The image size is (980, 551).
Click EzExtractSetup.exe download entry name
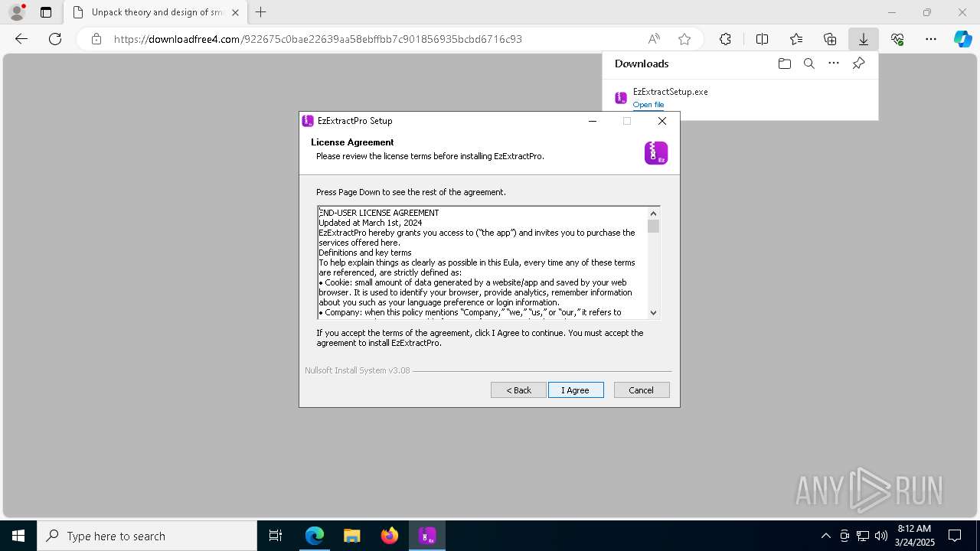coord(670,92)
